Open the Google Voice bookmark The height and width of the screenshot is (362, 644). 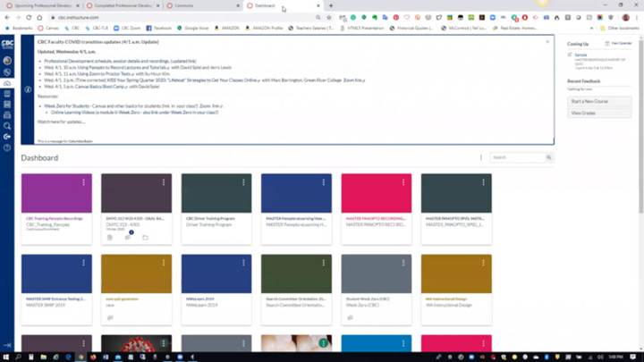click(x=192, y=29)
